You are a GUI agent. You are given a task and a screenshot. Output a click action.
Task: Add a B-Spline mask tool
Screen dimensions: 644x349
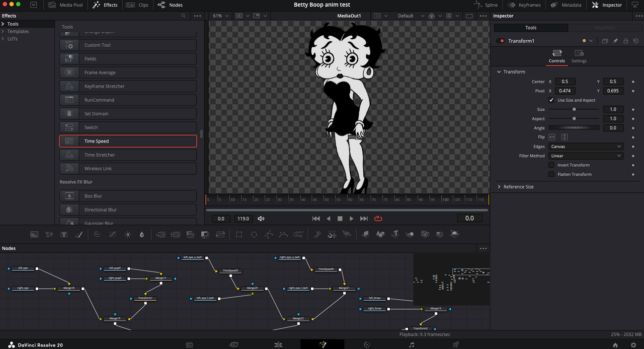tap(284, 234)
